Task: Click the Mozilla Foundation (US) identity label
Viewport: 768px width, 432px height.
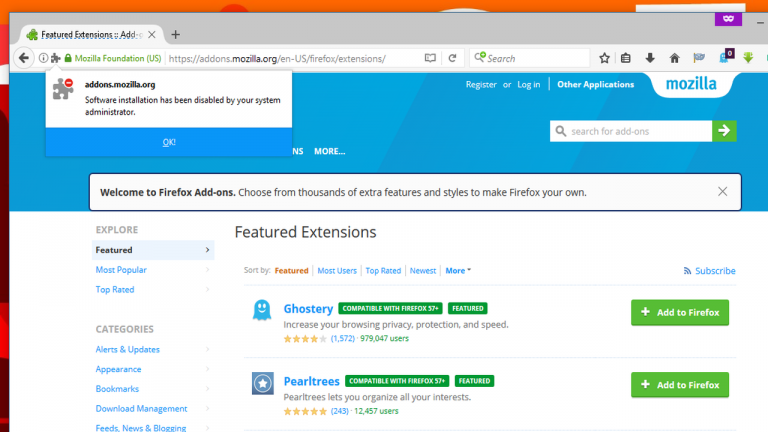Action: [x=118, y=58]
